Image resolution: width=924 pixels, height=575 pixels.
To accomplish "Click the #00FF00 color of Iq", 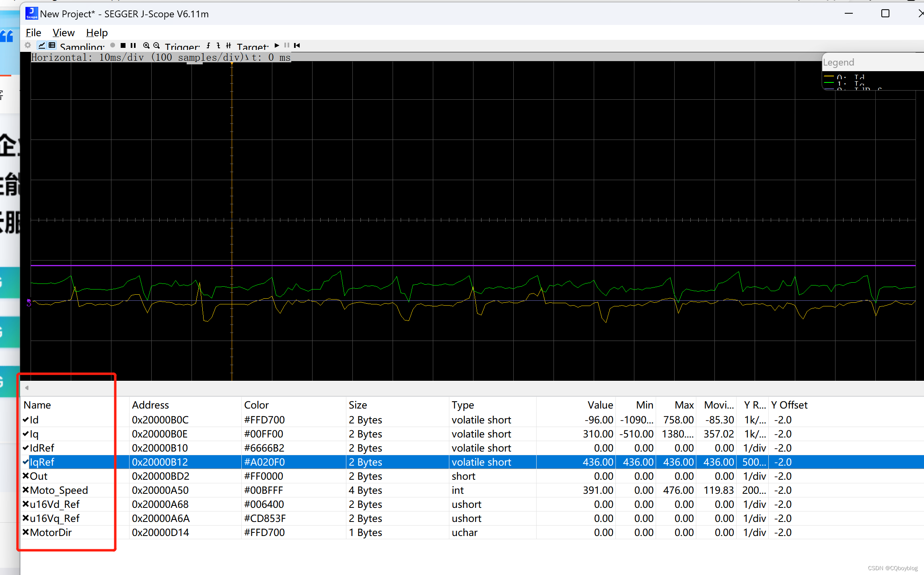I will pyautogui.click(x=263, y=434).
